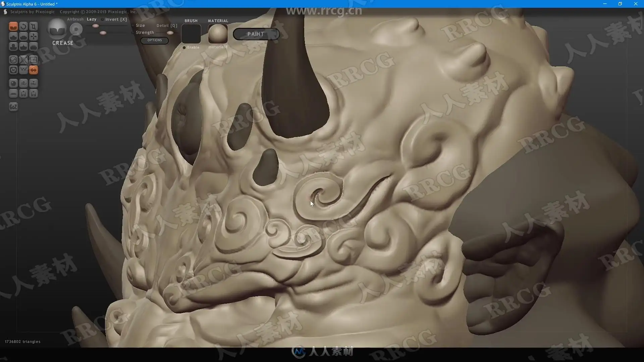The image size is (644, 362).
Task: Select the Smooth brush tool
Action: click(x=33, y=47)
